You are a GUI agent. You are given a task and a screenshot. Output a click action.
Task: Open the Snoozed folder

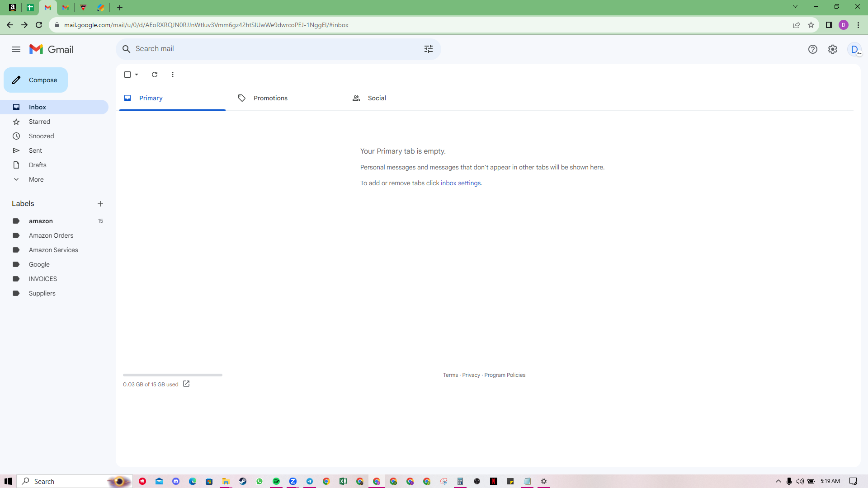[x=54, y=136]
